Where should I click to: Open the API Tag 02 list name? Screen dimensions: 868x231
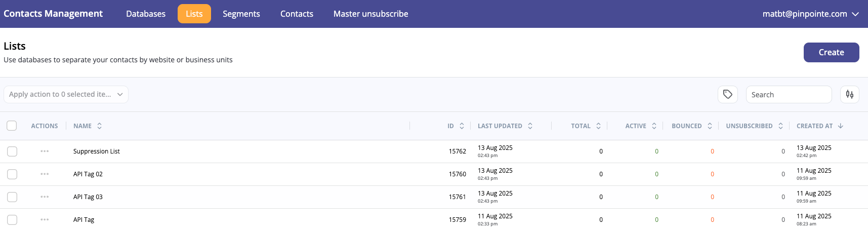(88, 174)
